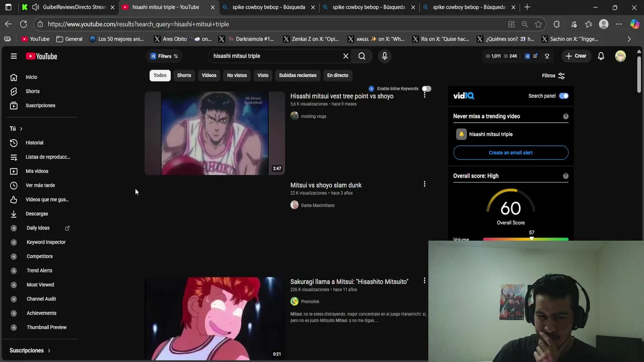Select the Visto filter chip
Viewport: 644px width, 362px height.
pyautogui.click(x=263, y=75)
